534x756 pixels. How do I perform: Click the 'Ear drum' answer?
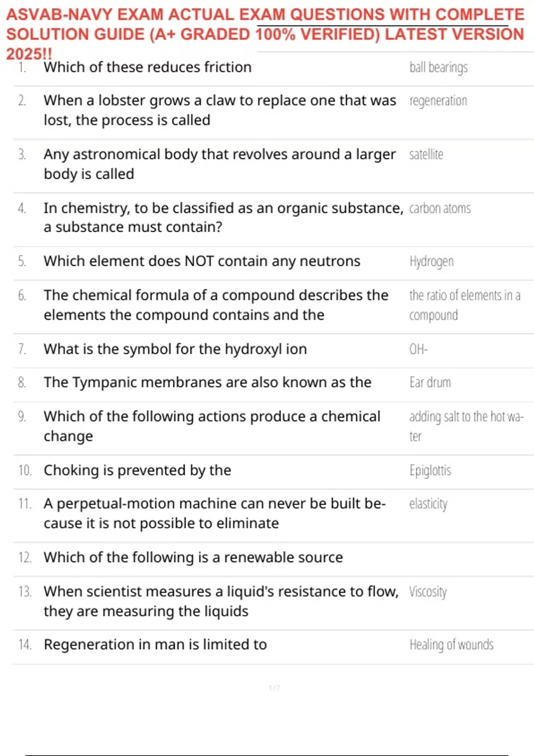pos(430,382)
